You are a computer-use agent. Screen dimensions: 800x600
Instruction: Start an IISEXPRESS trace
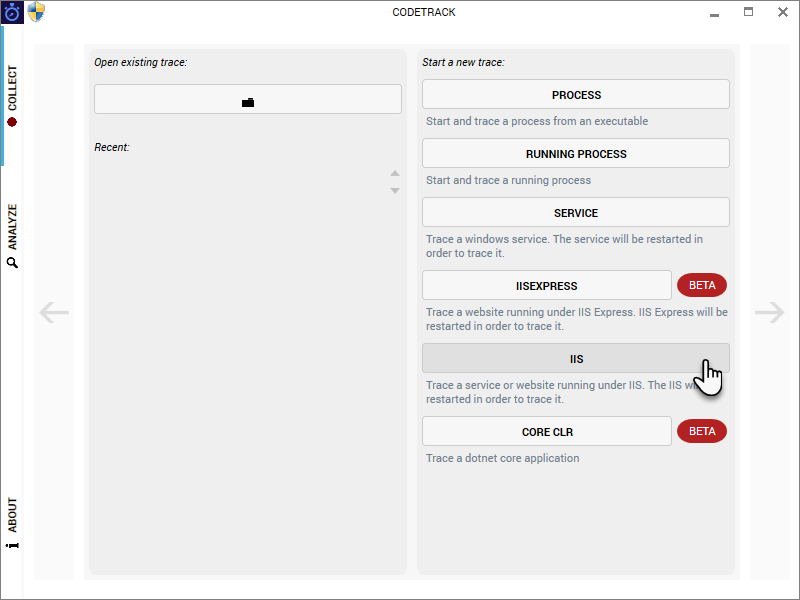pos(546,286)
